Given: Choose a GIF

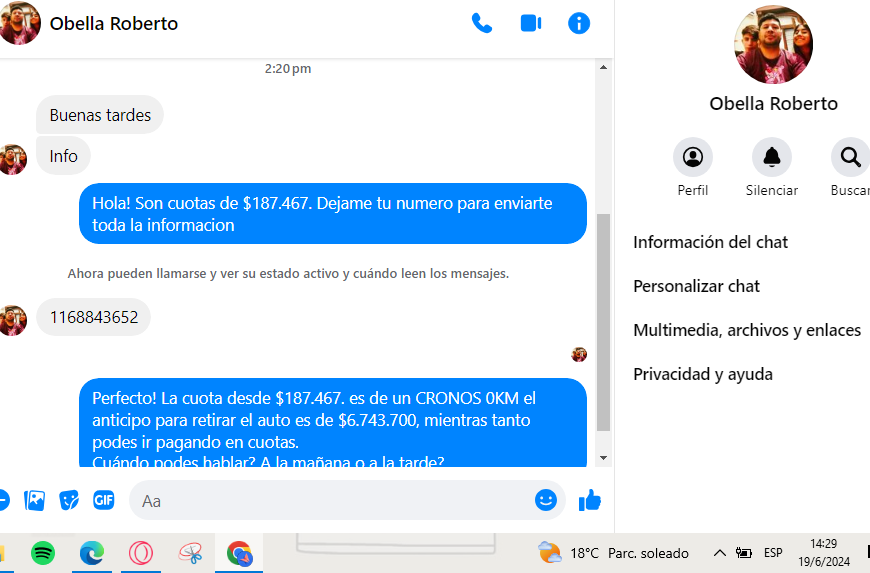Looking at the screenshot, I should (x=104, y=500).
